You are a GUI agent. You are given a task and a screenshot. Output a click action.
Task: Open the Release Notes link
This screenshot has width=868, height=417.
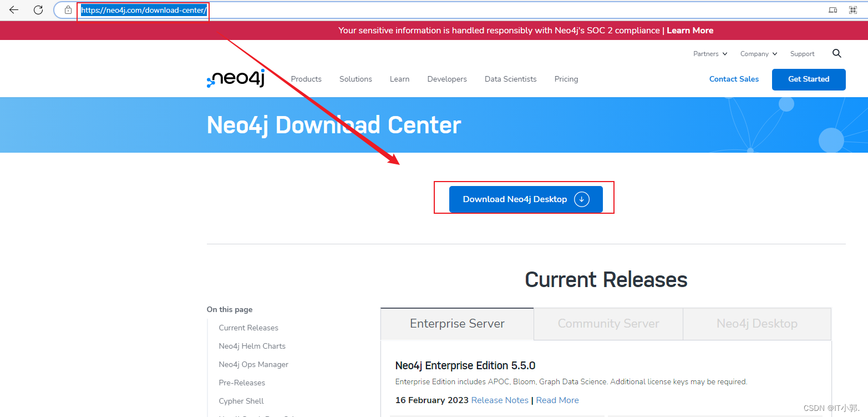[x=500, y=400]
